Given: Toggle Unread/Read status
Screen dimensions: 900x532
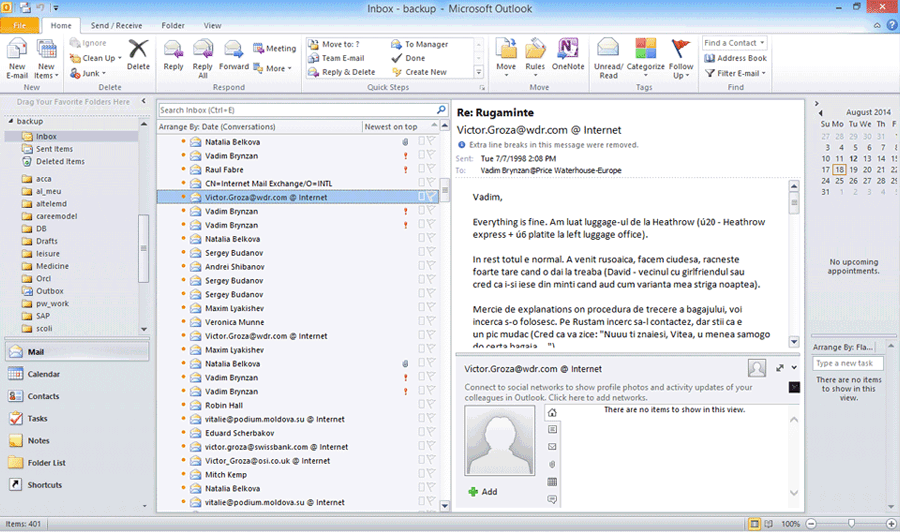Looking at the screenshot, I should point(608,58).
